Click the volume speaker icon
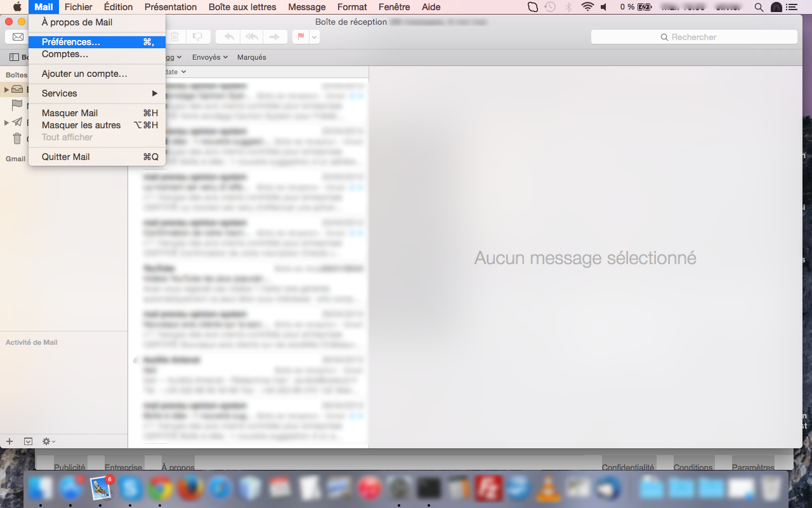 coord(603,7)
